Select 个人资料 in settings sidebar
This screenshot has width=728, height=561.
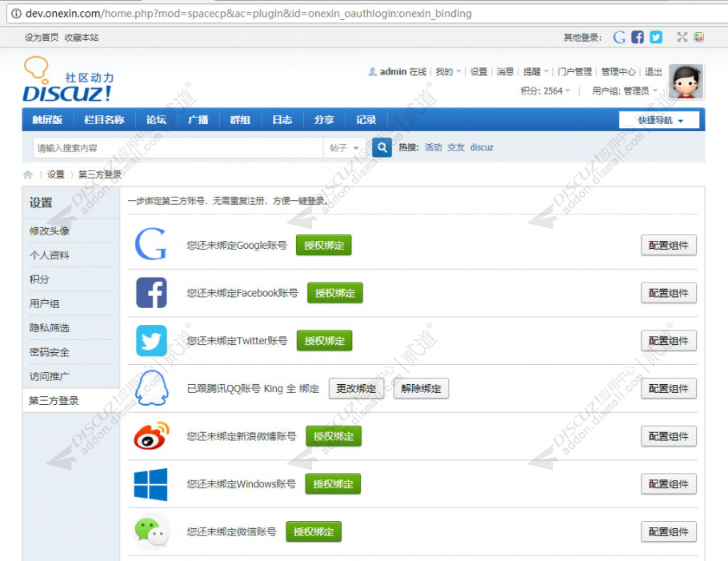[50, 255]
